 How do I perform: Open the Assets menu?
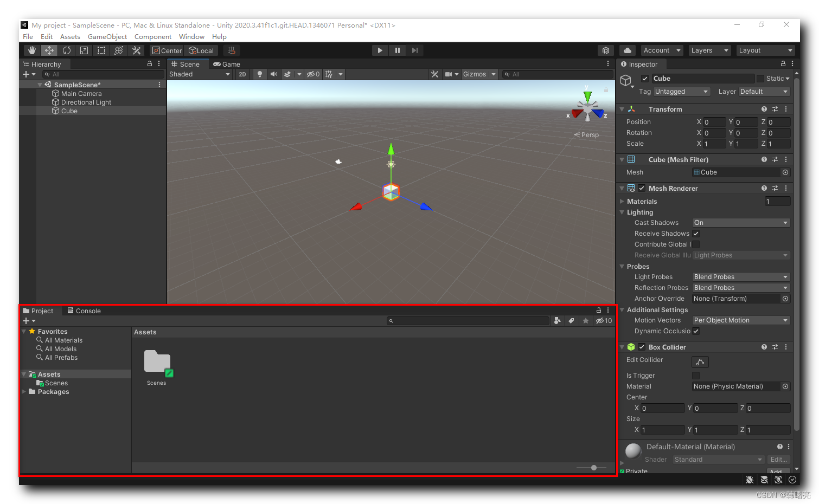[70, 37]
